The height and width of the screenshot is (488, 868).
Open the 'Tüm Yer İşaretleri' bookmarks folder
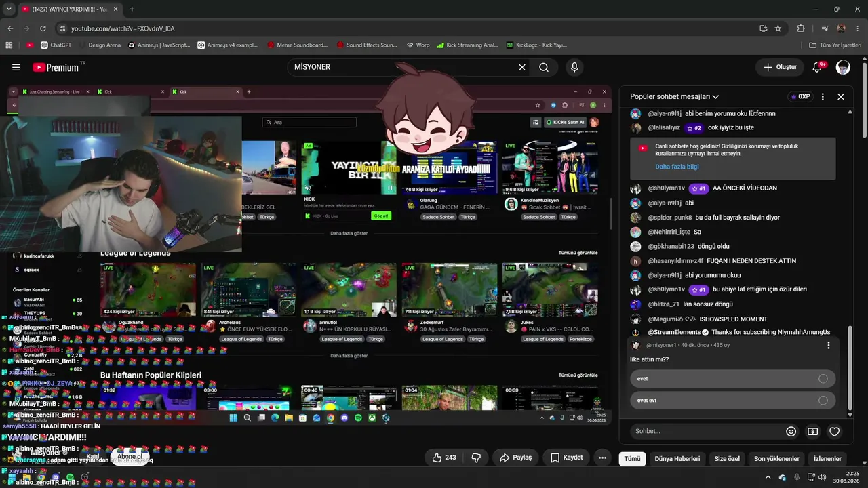835,45
